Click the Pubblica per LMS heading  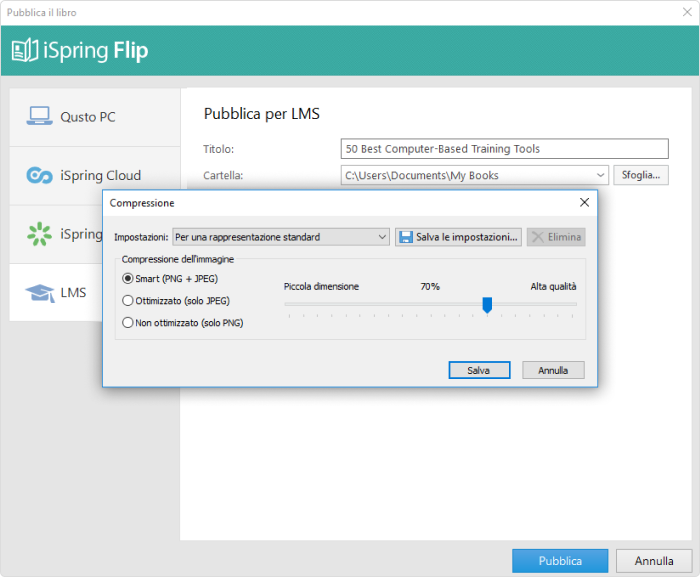click(x=262, y=114)
